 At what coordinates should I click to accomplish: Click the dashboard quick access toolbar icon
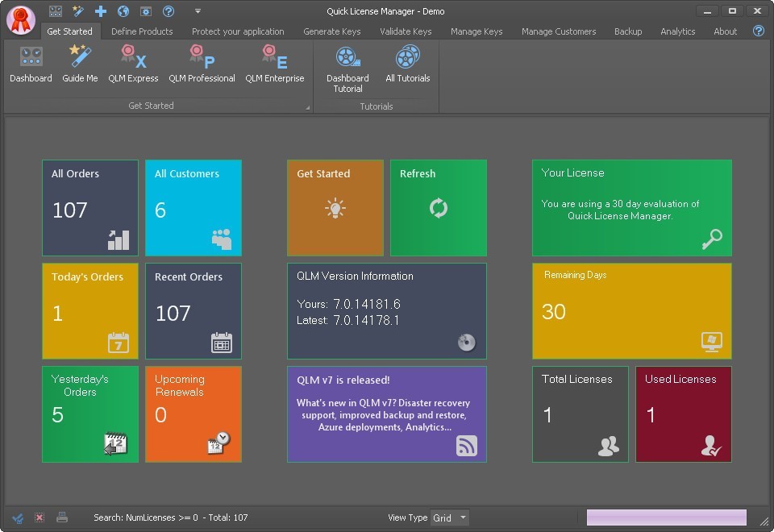click(x=56, y=10)
